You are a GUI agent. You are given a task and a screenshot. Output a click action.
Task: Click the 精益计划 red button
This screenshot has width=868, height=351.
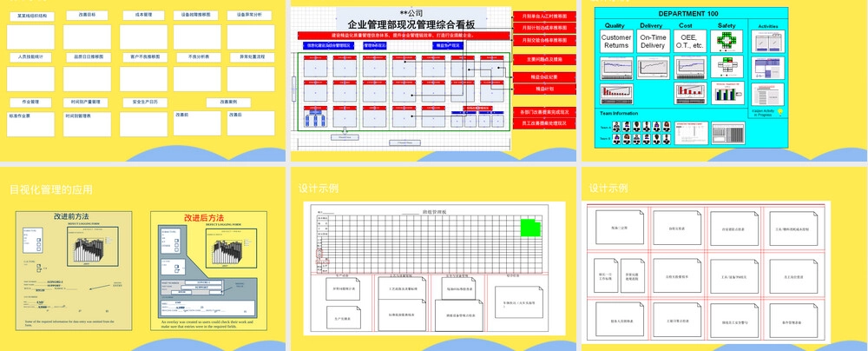point(545,89)
